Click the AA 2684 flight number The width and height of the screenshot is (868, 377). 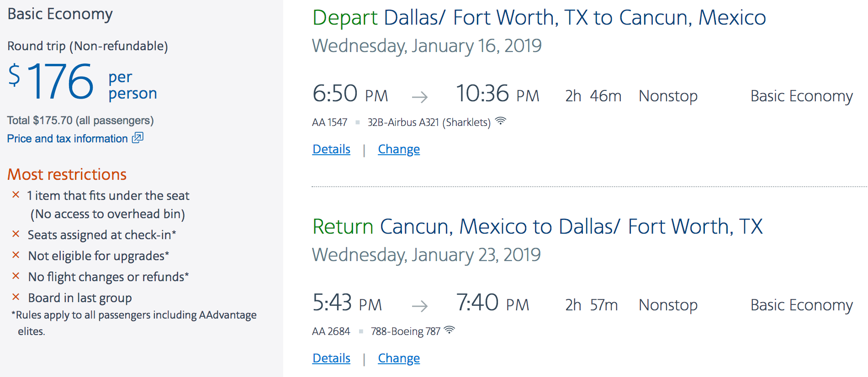(x=331, y=331)
